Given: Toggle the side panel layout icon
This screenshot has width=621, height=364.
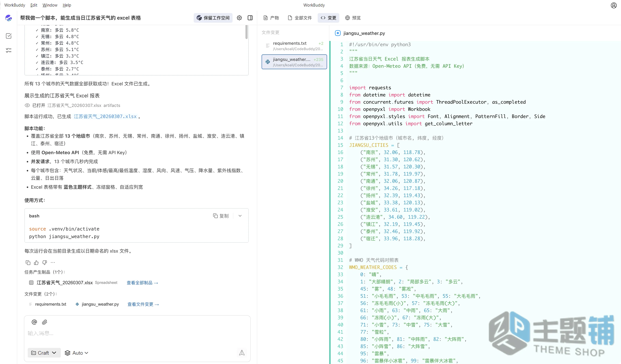Looking at the screenshot, I should tap(250, 18).
